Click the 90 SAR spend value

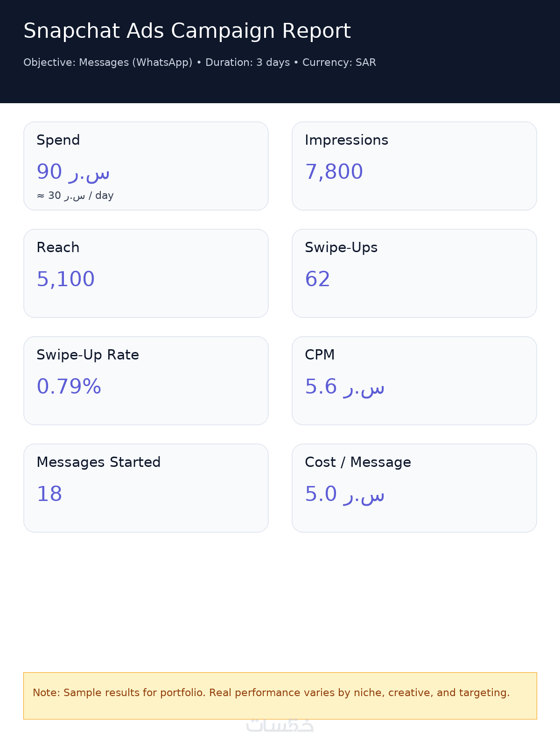[73, 172]
